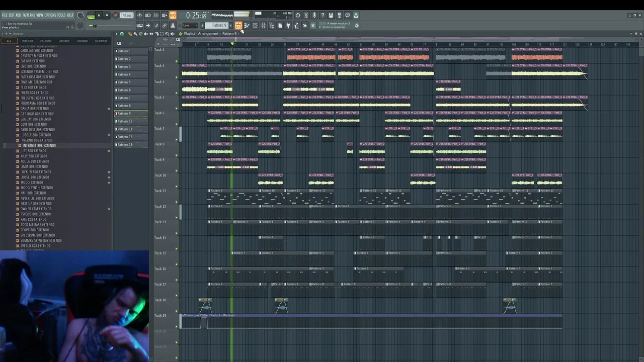Click the plus button next to Pattern 9
Screen dimensions: 644x362
pyautogui.click(x=230, y=25)
